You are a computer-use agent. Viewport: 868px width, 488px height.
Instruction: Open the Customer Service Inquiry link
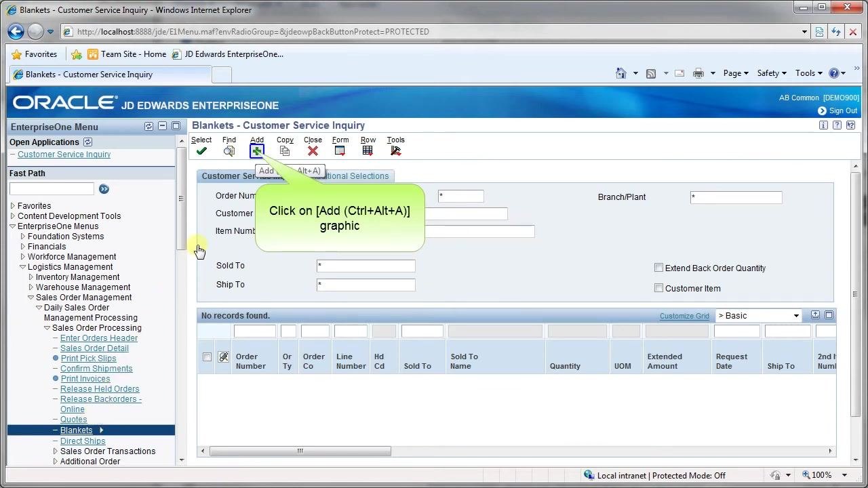click(x=64, y=155)
